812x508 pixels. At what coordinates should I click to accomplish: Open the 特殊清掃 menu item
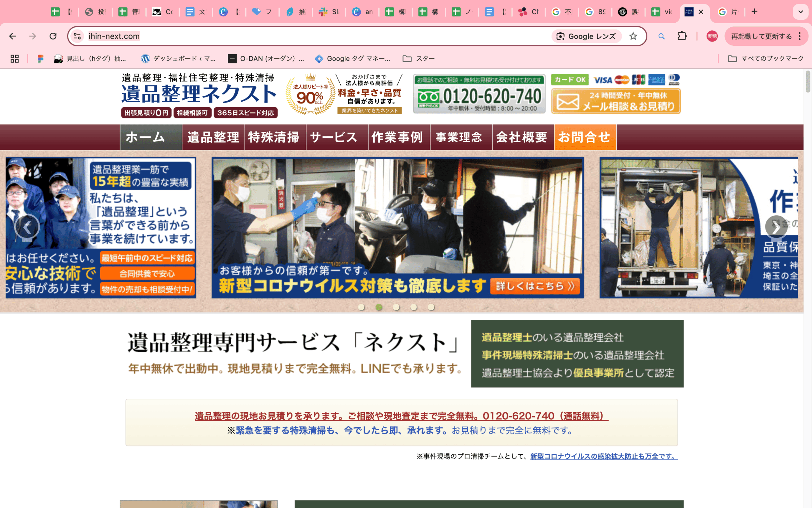(275, 137)
